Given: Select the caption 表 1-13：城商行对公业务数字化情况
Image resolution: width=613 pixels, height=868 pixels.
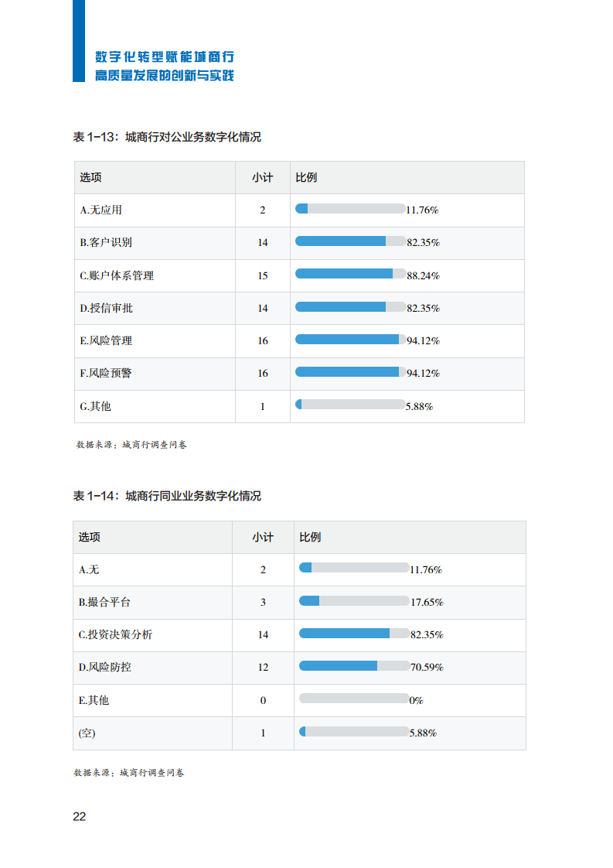Looking at the screenshot, I should coord(166,137).
